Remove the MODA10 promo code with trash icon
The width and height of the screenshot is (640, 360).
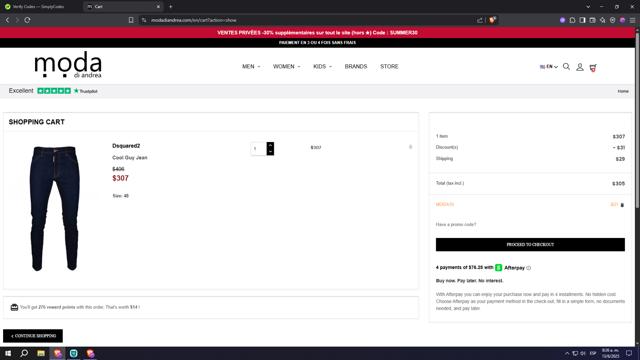pyautogui.click(x=622, y=205)
